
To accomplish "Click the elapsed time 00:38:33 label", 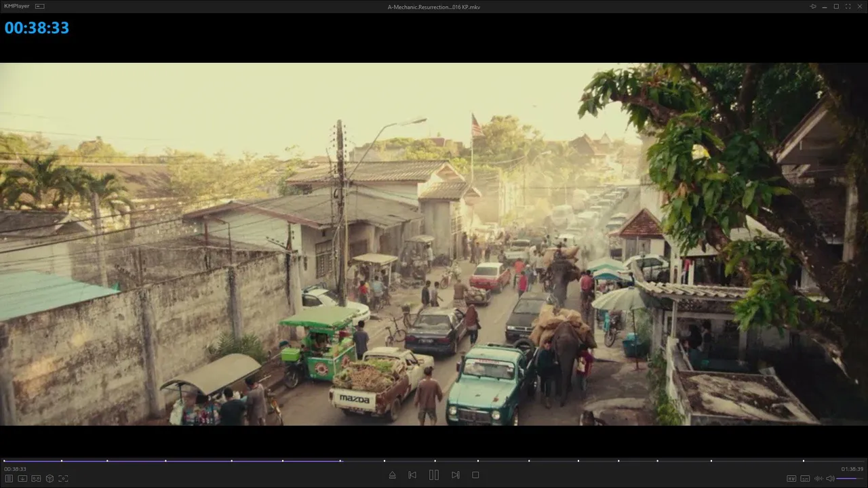I will [x=15, y=469].
